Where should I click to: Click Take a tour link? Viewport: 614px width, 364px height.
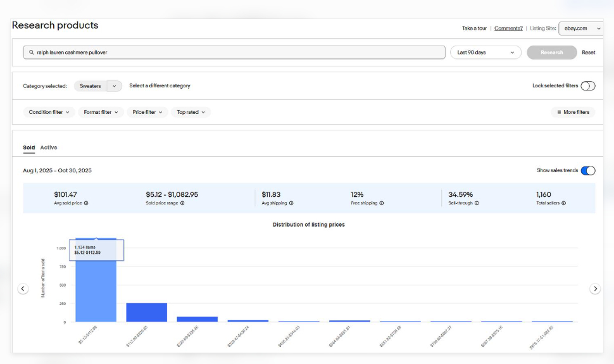point(474,28)
